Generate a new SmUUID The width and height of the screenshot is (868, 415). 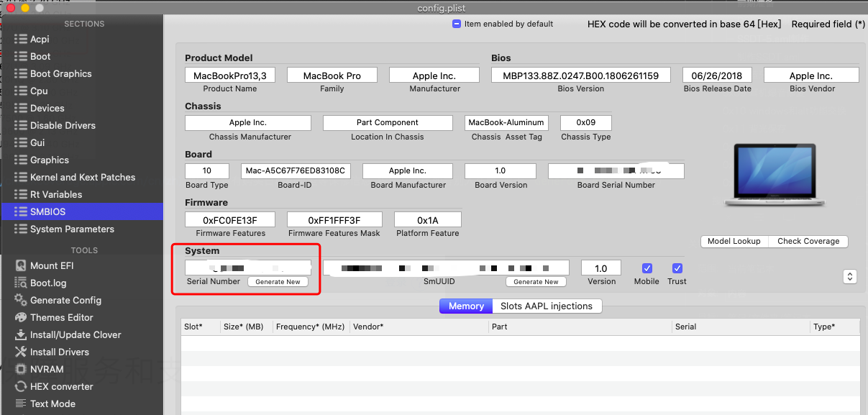tap(536, 281)
